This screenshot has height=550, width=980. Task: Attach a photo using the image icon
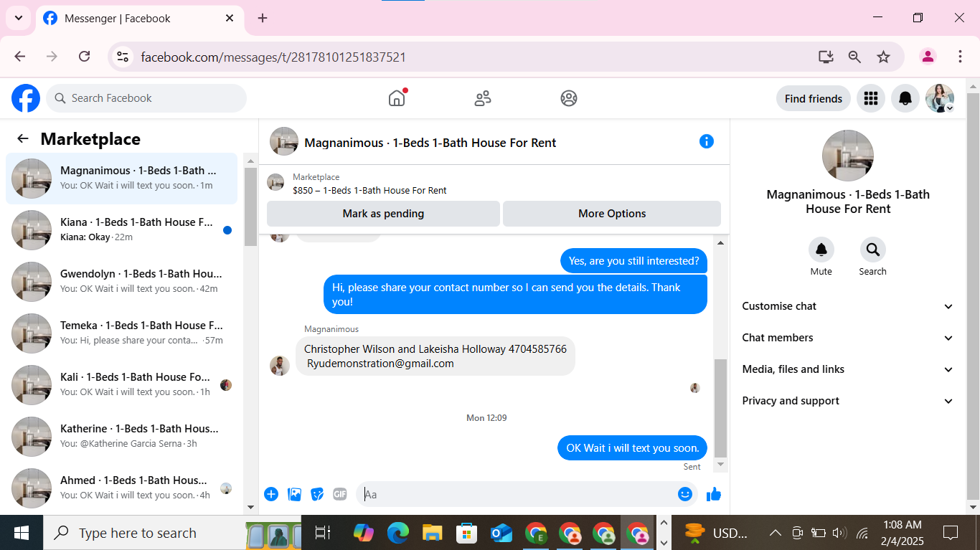click(294, 494)
